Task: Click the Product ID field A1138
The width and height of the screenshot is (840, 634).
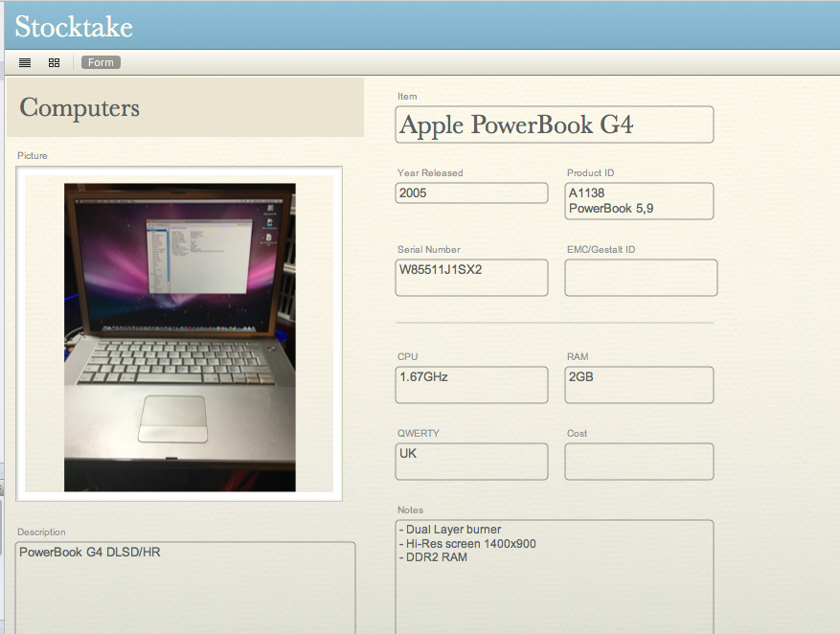Action: coord(639,201)
